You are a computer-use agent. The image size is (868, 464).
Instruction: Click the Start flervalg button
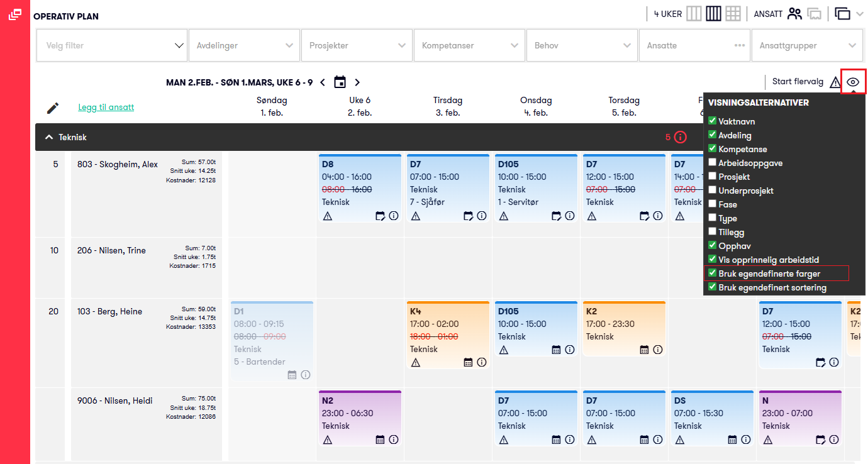[798, 81]
